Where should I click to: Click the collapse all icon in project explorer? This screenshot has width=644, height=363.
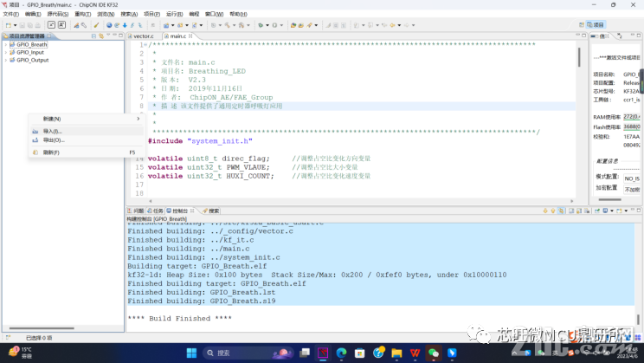[x=93, y=36]
